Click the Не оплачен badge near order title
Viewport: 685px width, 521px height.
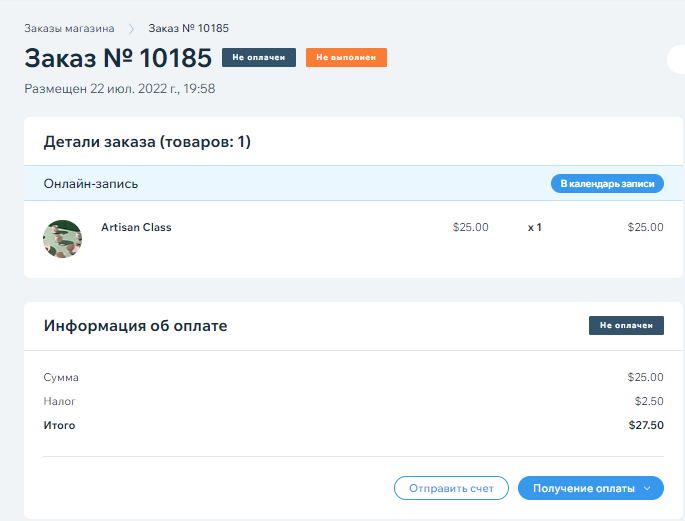pos(258,58)
